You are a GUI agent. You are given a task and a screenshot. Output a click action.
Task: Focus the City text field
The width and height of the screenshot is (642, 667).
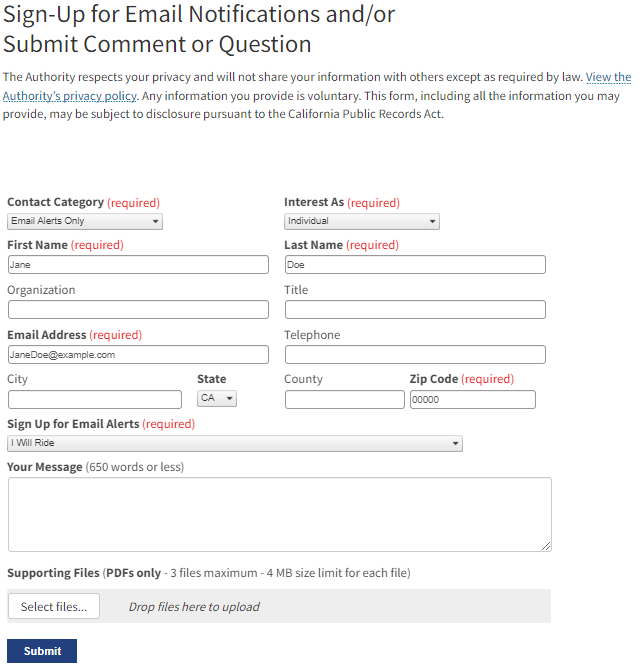(x=95, y=399)
